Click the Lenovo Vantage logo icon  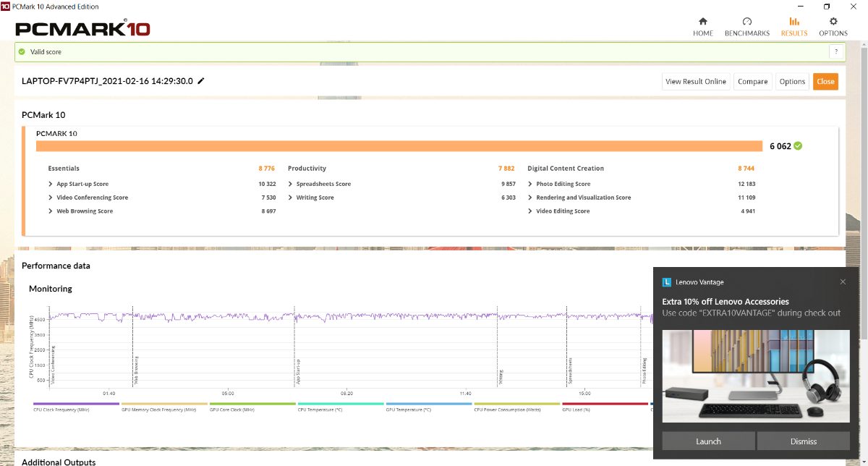pyautogui.click(x=667, y=282)
